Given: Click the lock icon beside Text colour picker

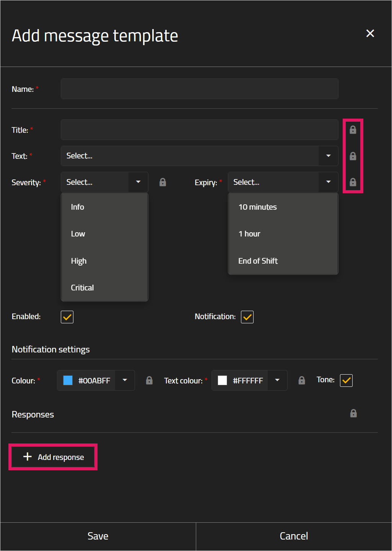Looking at the screenshot, I should pyautogui.click(x=302, y=380).
